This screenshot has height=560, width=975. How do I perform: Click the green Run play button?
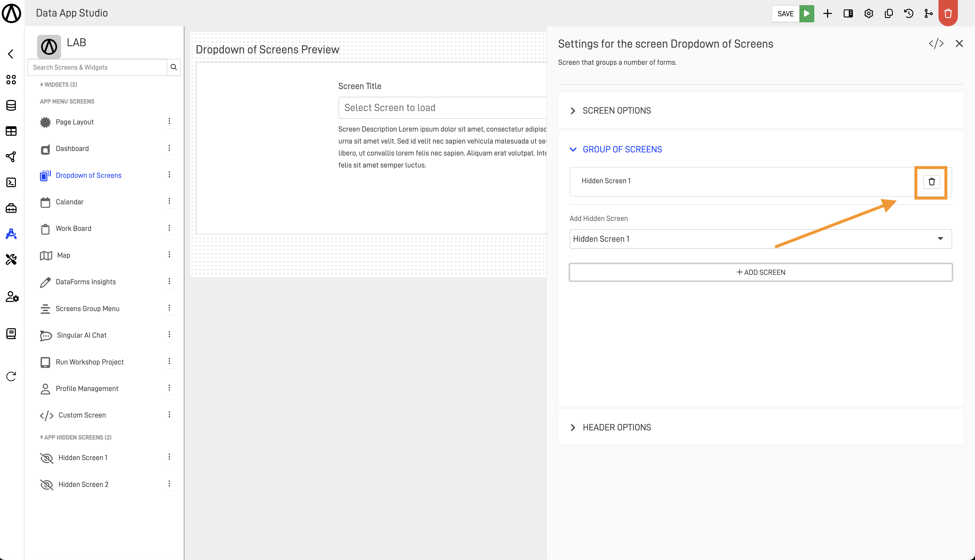(x=807, y=13)
